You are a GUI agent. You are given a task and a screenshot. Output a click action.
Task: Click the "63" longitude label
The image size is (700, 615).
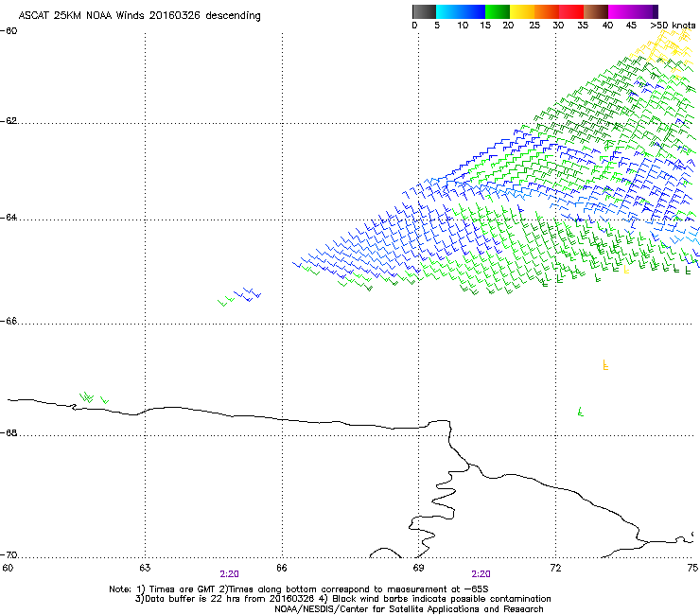point(145,568)
